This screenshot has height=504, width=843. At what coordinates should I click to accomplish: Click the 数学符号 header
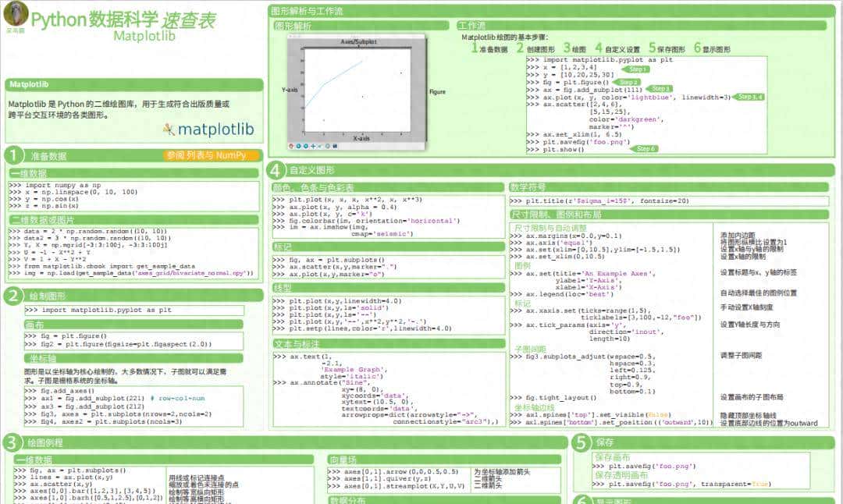(669, 187)
